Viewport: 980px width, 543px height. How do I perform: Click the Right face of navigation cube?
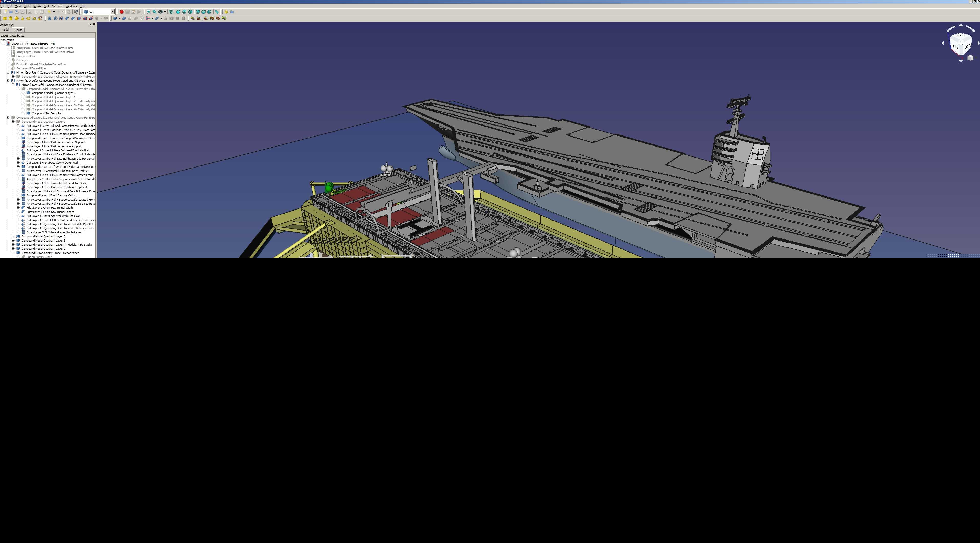[967, 47]
